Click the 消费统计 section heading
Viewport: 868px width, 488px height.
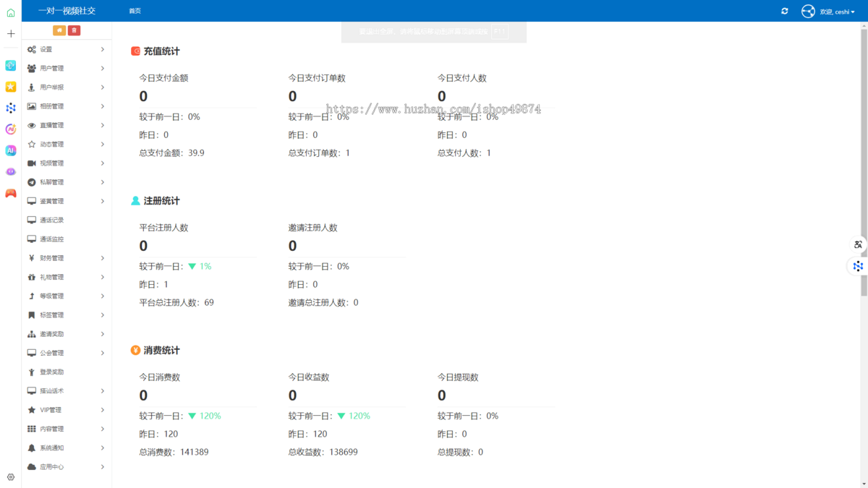161,351
